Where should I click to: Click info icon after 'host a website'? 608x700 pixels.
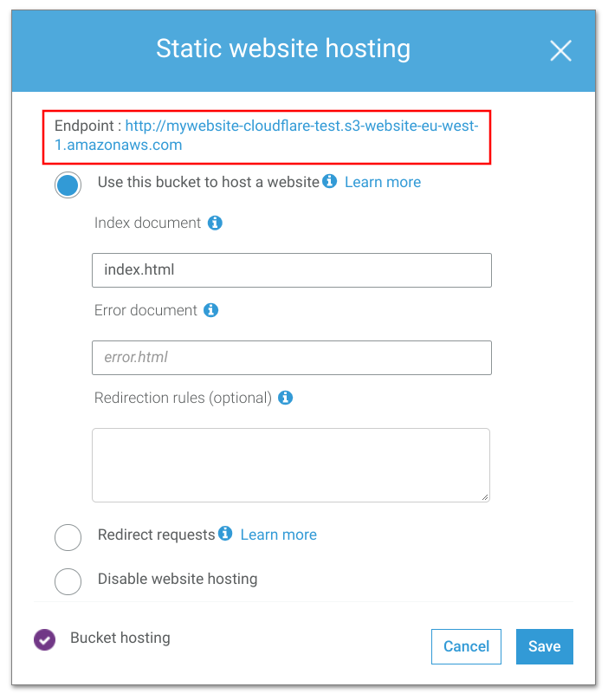click(x=329, y=181)
